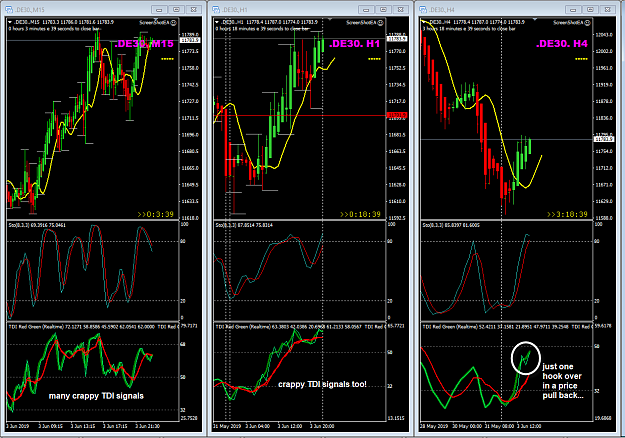Image resolution: width=625 pixels, height=438 pixels.
Task: Click the current price tag on M15 price scale
Action: (x=190, y=40)
